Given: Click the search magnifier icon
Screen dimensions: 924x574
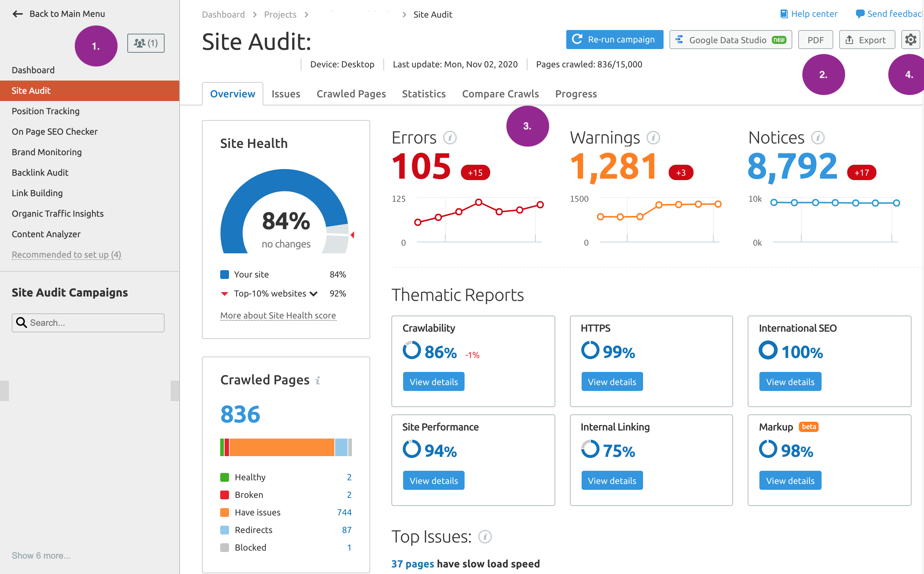Looking at the screenshot, I should pos(22,323).
